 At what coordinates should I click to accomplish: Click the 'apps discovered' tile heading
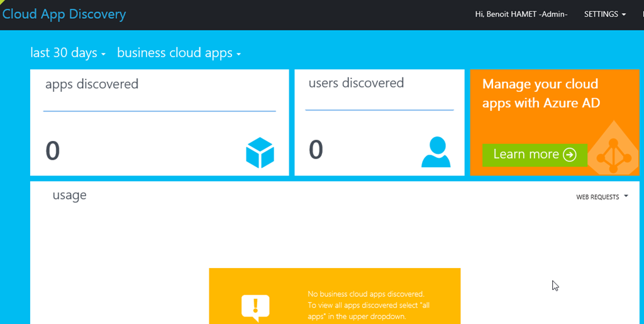tap(92, 84)
